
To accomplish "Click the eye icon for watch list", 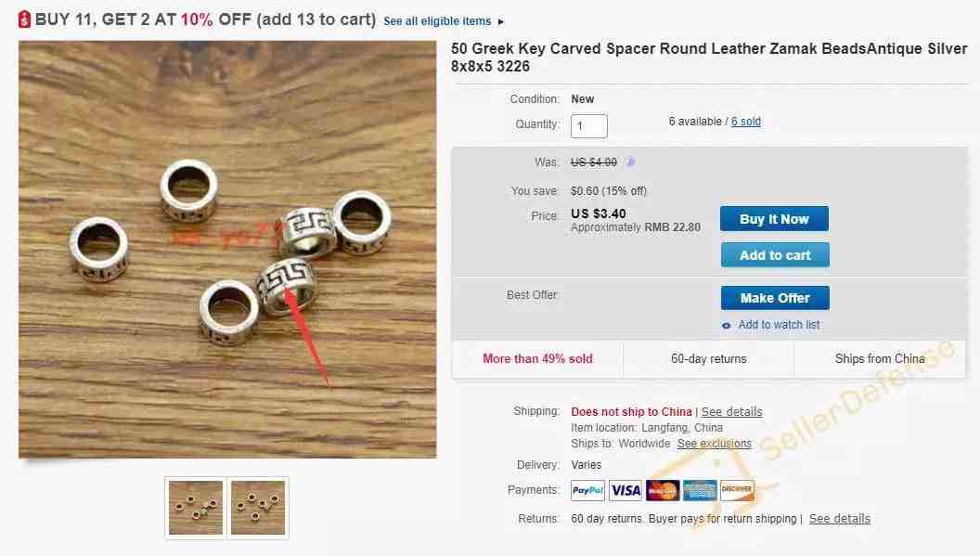I will [x=727, y=325].
